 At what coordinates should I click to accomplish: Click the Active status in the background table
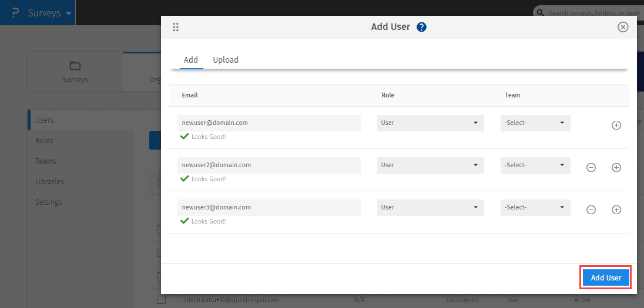click(583, 300)
